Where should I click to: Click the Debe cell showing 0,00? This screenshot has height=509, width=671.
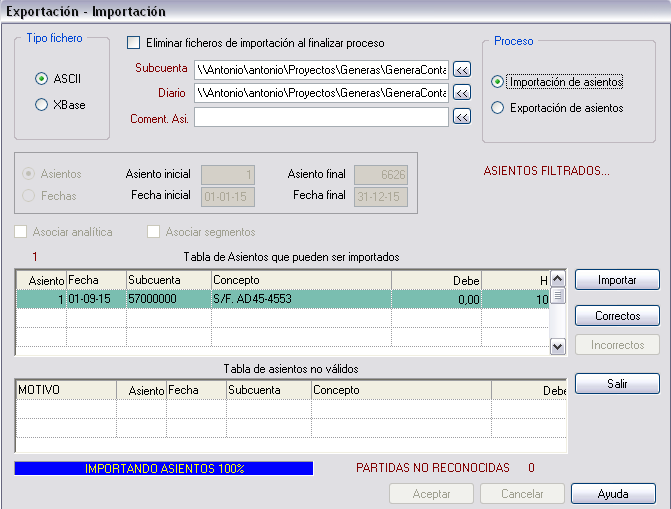pos(436,299)
